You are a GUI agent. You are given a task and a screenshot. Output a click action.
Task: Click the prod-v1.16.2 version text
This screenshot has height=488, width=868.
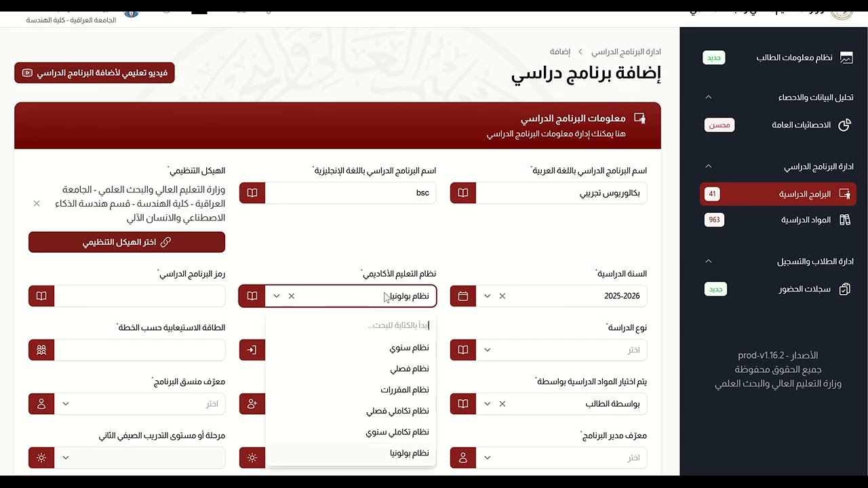[778, 356]
